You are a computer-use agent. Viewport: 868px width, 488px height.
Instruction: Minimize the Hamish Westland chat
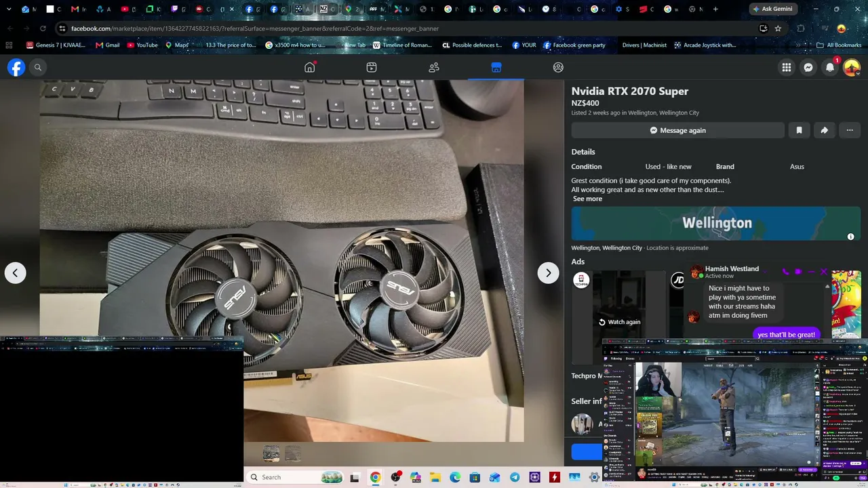pos(811,272)
